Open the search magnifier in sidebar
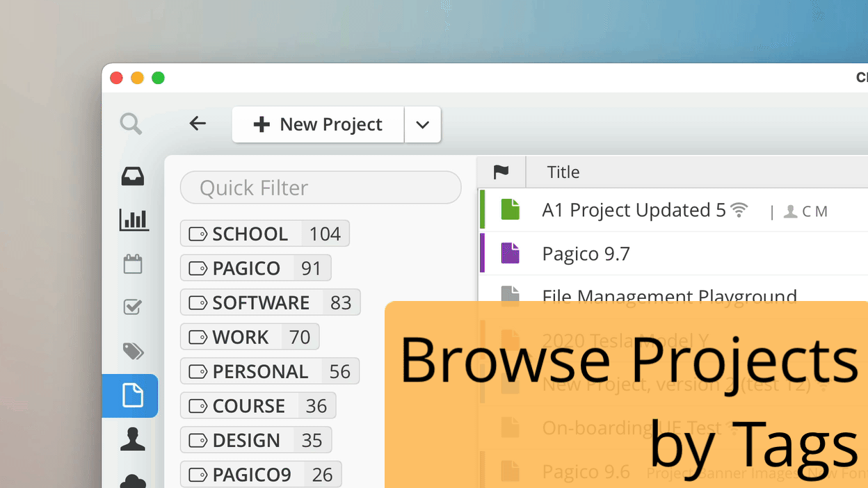This screenshot has height=488, width=868. (131, 124)
